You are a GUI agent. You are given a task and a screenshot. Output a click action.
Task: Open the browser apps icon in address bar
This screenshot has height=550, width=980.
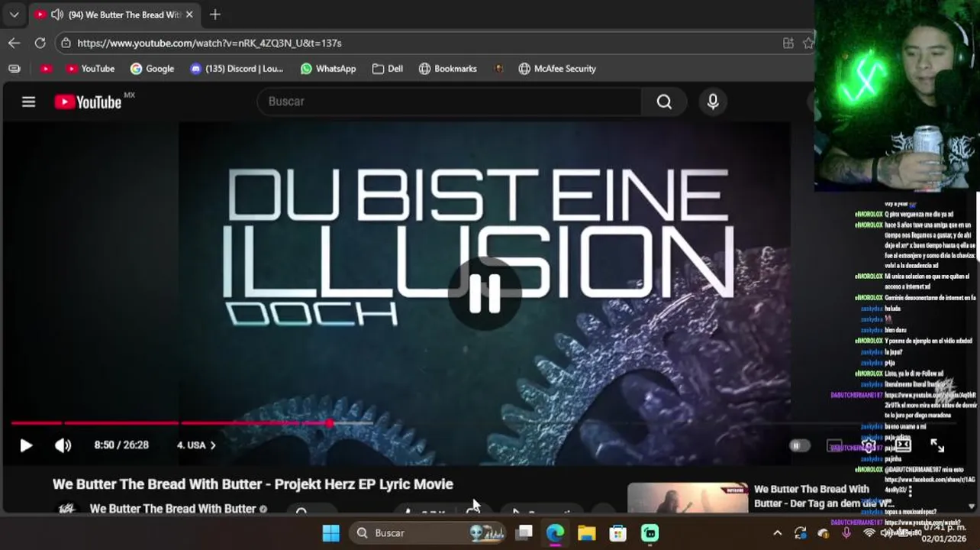click(788, 43)
